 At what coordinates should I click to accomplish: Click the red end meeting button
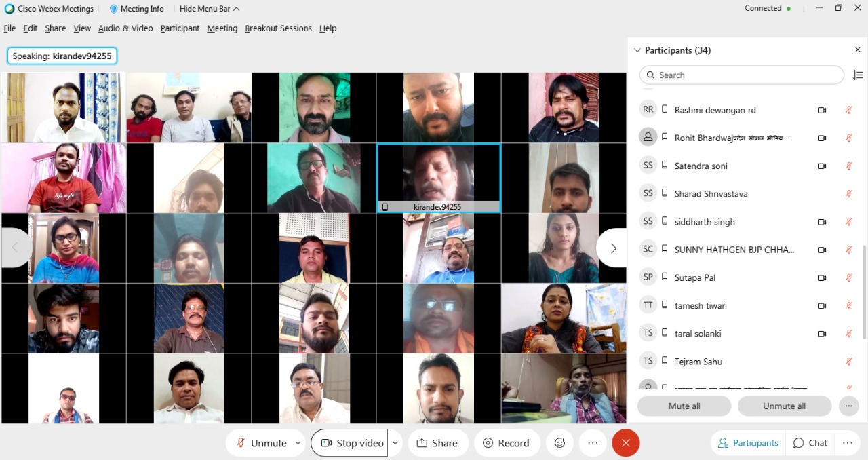tap(625, 443)
